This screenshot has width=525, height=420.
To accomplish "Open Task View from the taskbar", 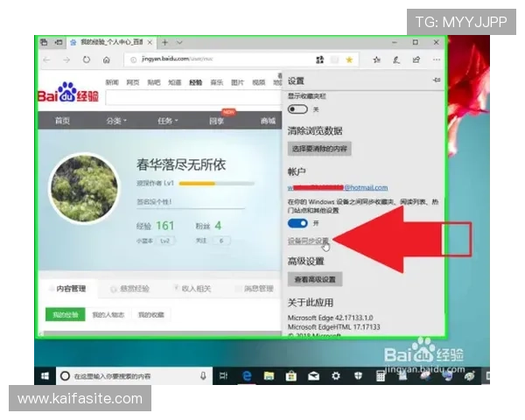I will click(223, 376).
